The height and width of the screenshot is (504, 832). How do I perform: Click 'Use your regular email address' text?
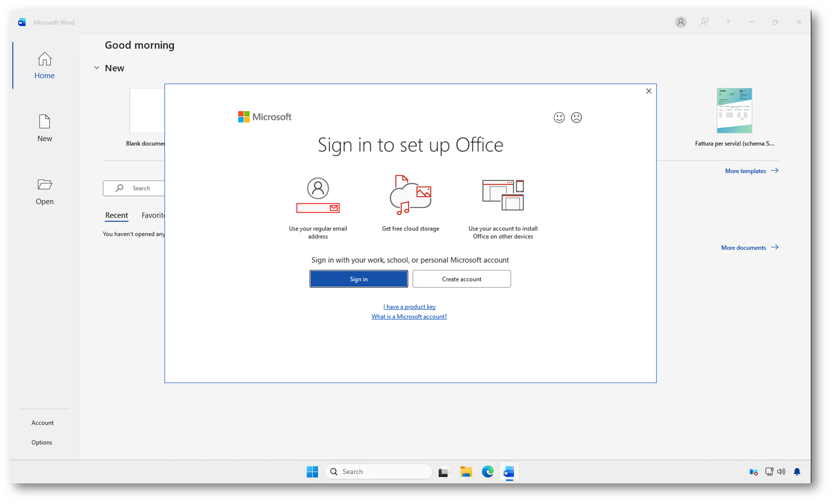318,233
